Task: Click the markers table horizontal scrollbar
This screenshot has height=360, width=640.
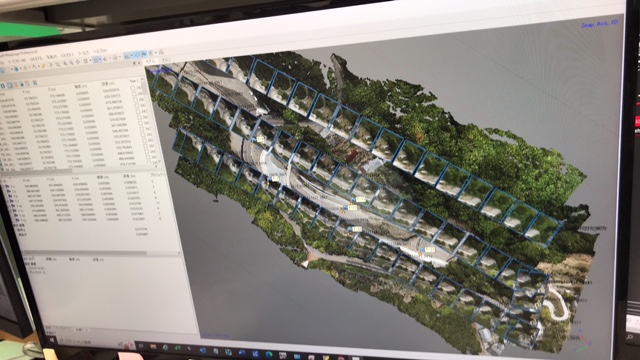Action: [x=85, y=253]
